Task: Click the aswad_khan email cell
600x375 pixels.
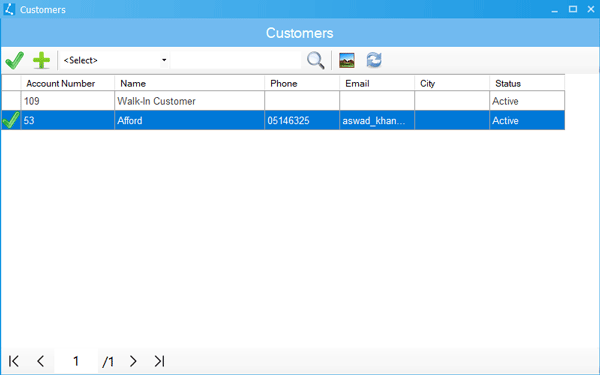Action: tap(377, 121)
